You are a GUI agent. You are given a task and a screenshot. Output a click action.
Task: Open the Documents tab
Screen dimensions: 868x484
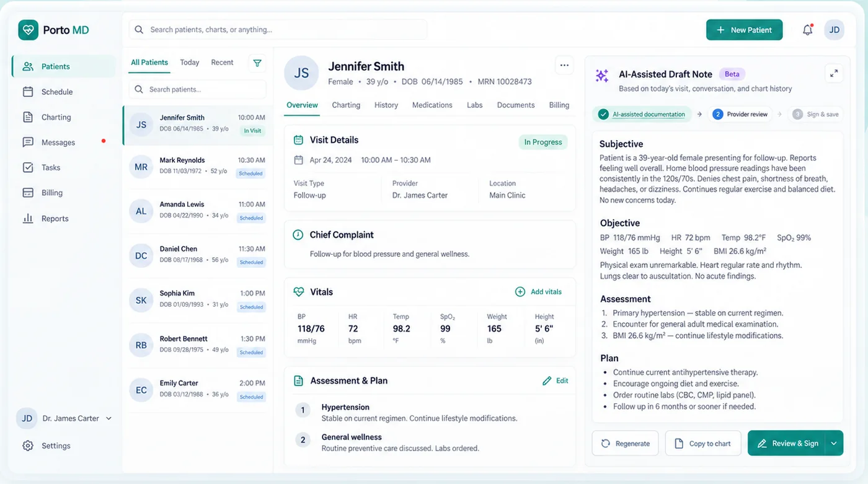[x=516, y=105]
